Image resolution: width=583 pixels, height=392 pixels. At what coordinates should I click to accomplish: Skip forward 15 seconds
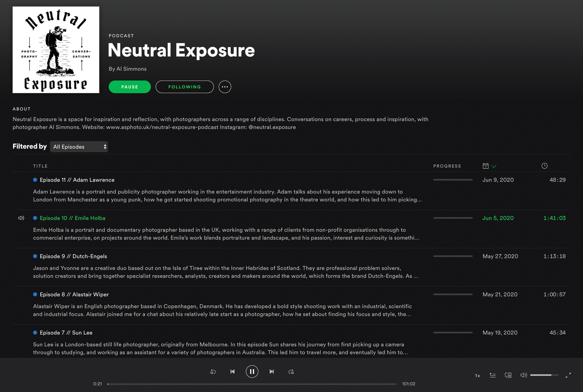coord(291,372)
